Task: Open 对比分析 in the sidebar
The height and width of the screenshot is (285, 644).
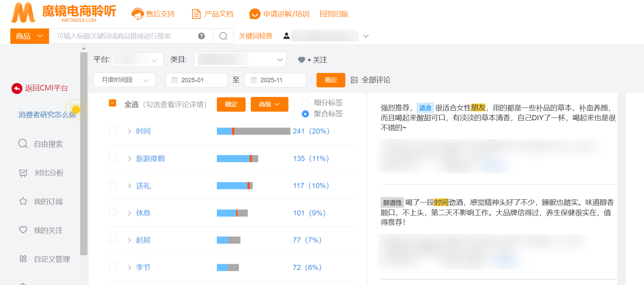Action: click(49, 173)
